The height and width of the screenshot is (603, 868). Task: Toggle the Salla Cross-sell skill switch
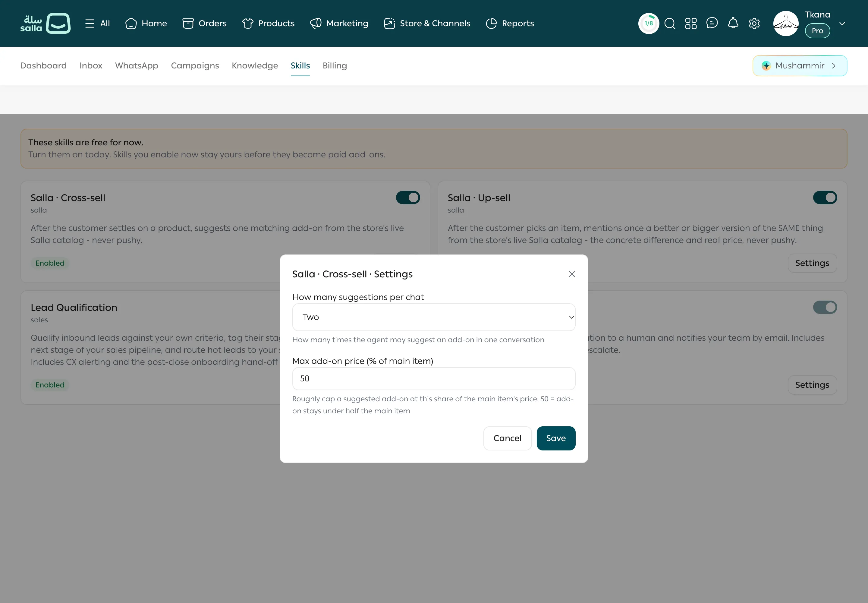point(407,197)
